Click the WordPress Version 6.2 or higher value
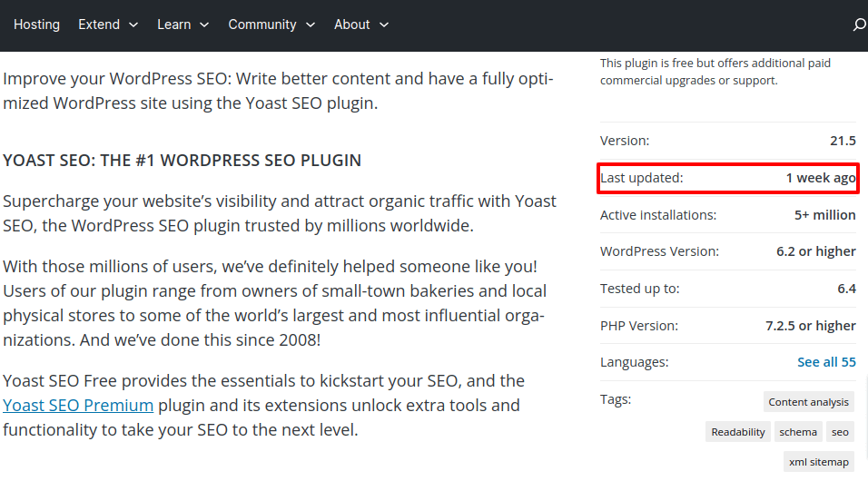 coord(815,251)
